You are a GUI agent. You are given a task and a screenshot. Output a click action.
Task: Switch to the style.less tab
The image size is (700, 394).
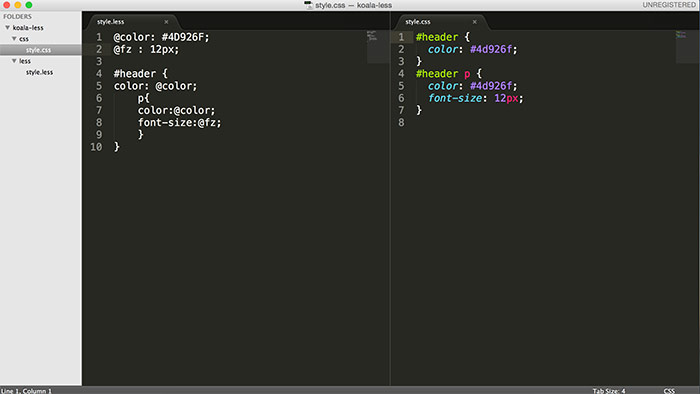pyautogui.click(x=111, y=22)
